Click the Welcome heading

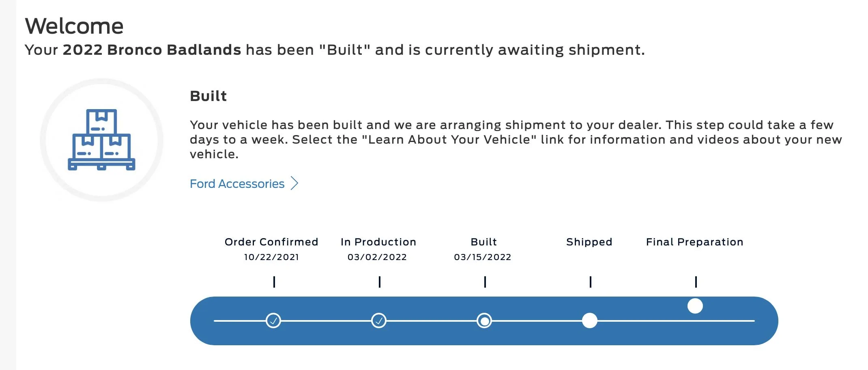74,26
